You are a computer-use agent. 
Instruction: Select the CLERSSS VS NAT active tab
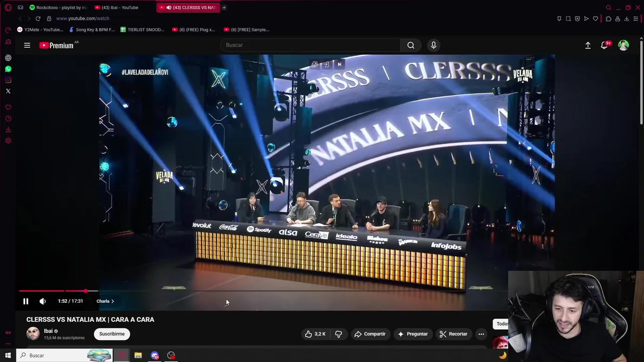point(188,8)
